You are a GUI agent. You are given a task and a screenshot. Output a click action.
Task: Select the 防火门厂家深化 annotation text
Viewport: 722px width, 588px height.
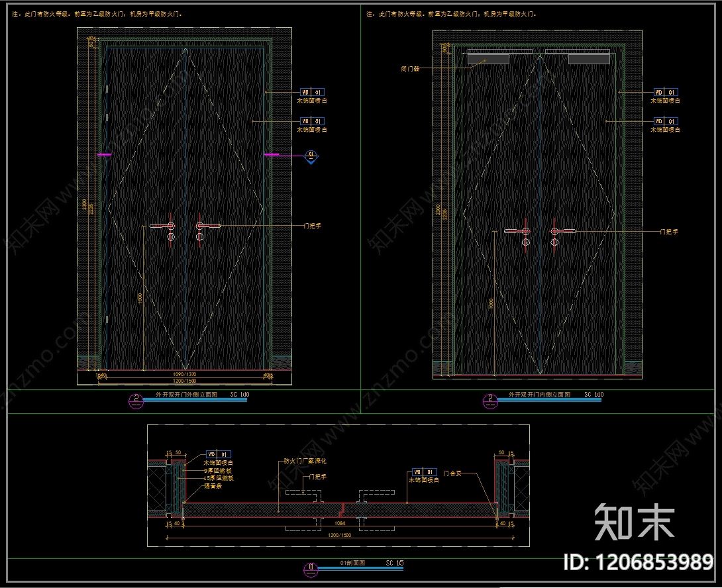[x=305, y=461]
